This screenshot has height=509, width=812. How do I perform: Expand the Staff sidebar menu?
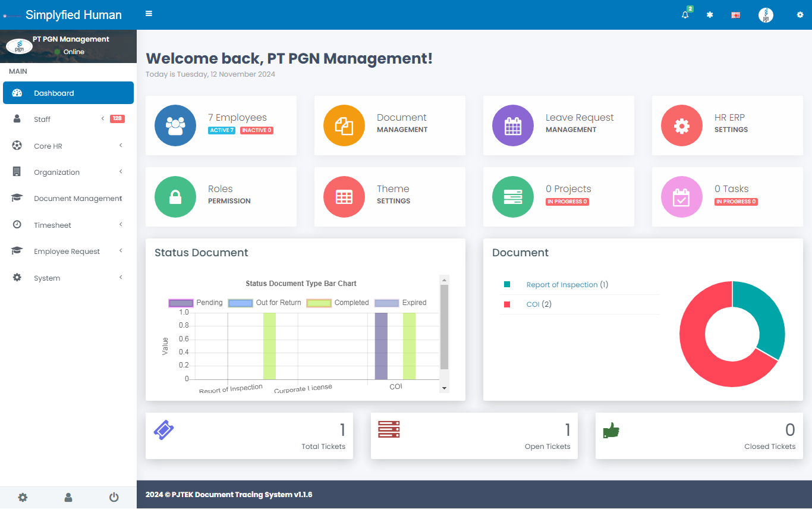[x=42, y=120]
